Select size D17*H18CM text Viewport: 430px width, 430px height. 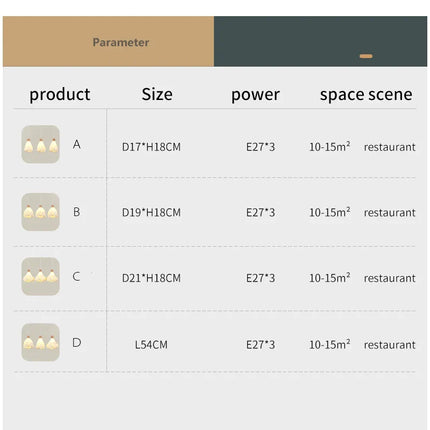(x=151, y=147)
